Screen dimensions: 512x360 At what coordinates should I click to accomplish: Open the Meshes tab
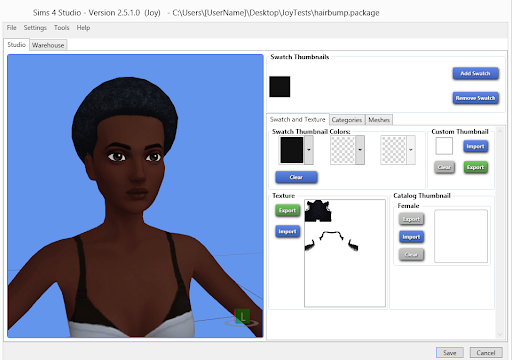tap(379, 120)
